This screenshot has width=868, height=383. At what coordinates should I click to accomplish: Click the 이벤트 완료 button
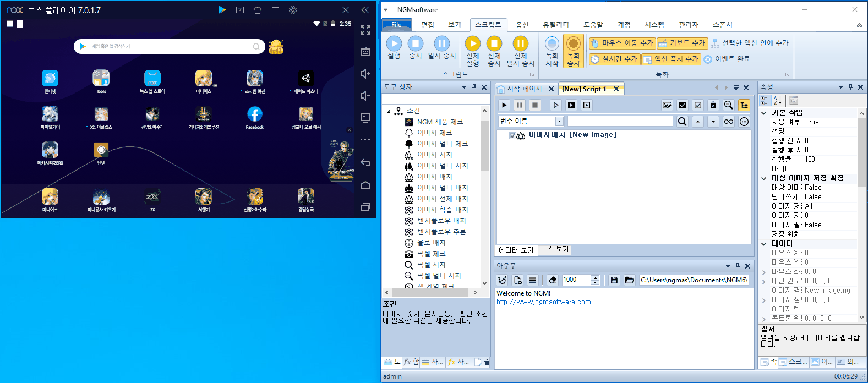tap(727, 59)
